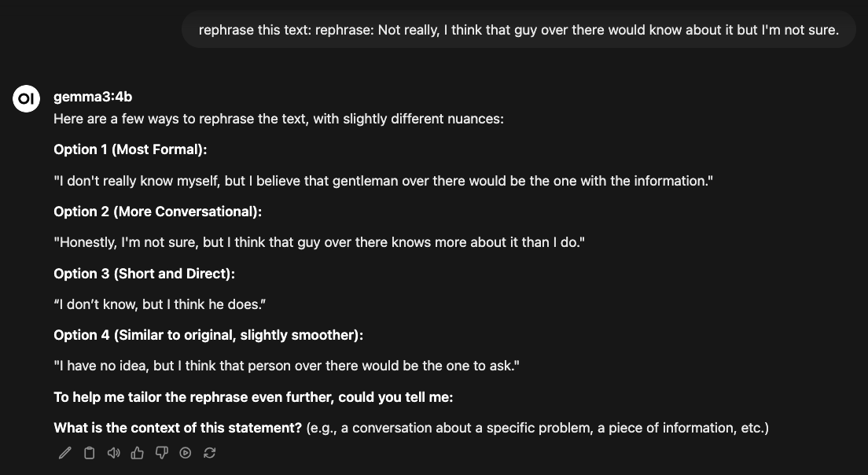This screenshot has width=868, height=475.
Task: Click the 'Option 1 (Most Formal)' heading
Action: pyautogui.click(x=130, y=149)
